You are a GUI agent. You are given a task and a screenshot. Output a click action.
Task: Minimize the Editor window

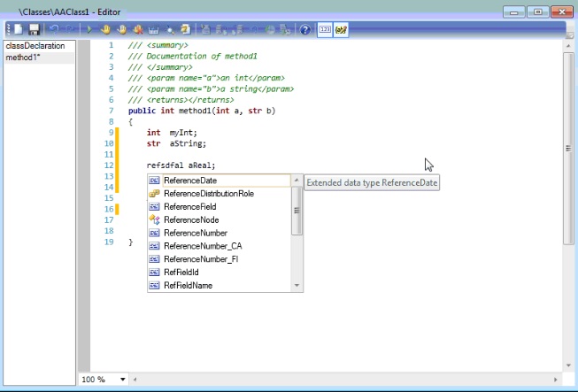(513, 12)
